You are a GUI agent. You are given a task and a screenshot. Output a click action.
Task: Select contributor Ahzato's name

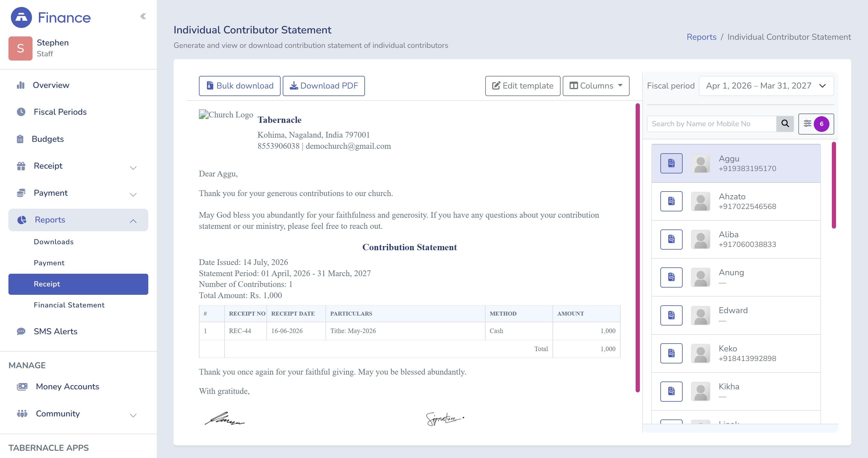(x=732, y=196)
